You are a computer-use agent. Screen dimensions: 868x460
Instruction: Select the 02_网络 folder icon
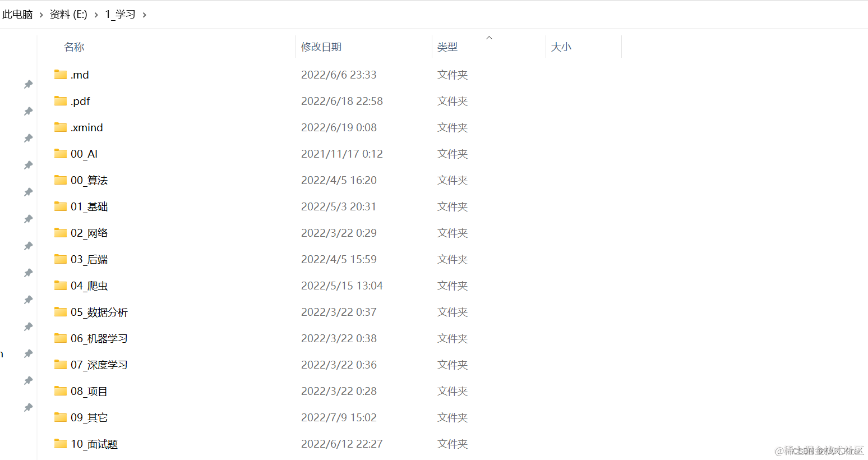click(61, 233)
